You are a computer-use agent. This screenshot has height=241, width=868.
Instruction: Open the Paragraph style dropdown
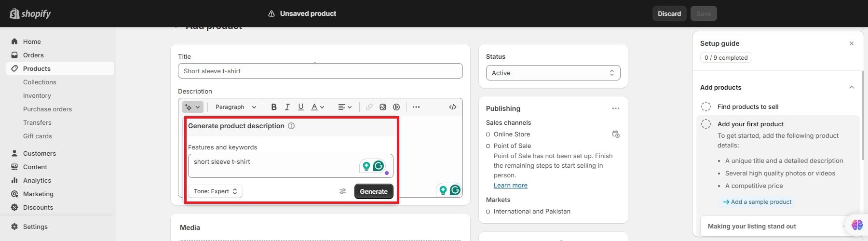[235, 107]
